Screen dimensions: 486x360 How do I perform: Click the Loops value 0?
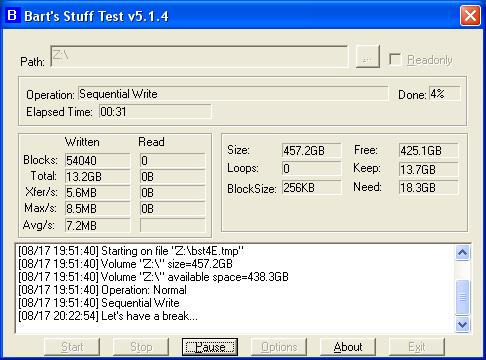[x=312, y=169]
